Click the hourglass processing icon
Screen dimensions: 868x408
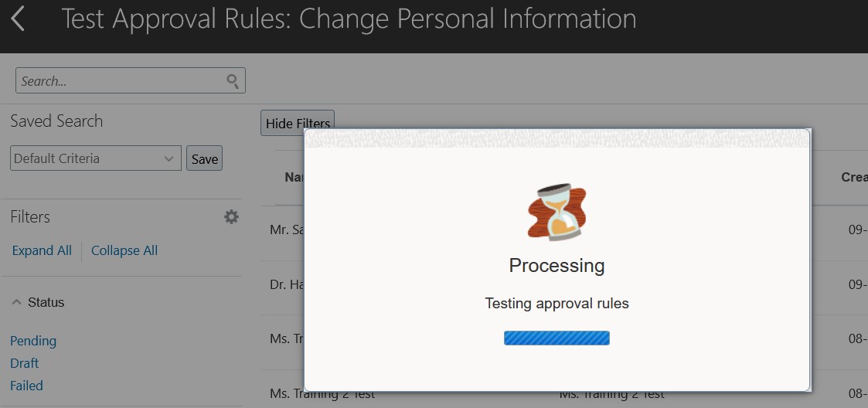click(557, 212)
